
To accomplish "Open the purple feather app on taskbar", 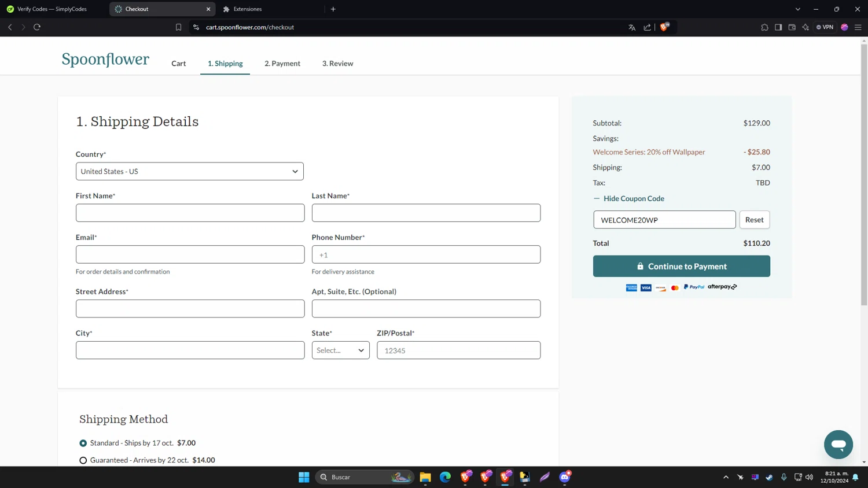I will 545,477.
